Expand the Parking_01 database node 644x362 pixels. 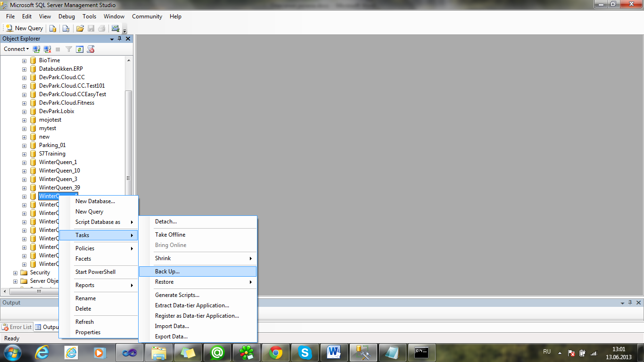(x=24, y=145)
